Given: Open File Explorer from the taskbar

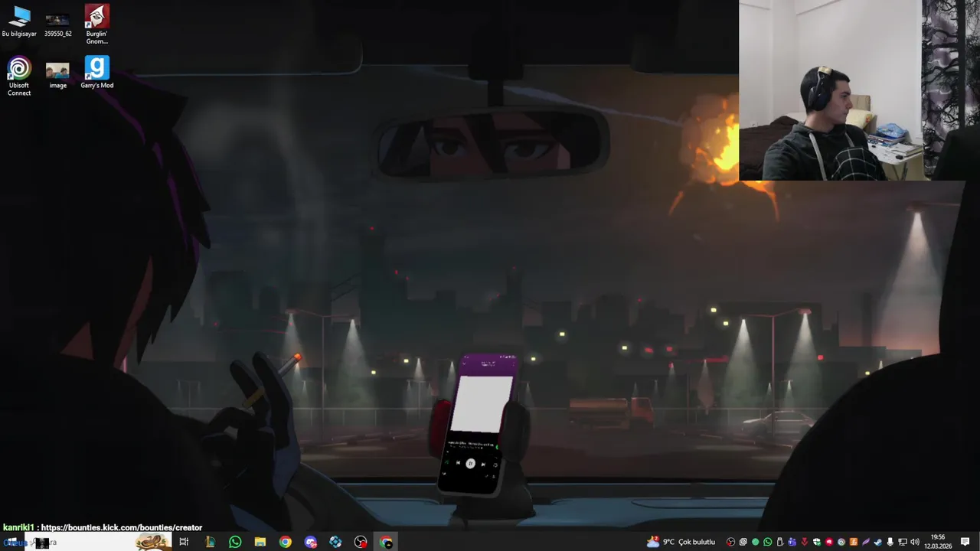Looking at the screenshot, I should (x=260, y=542).
